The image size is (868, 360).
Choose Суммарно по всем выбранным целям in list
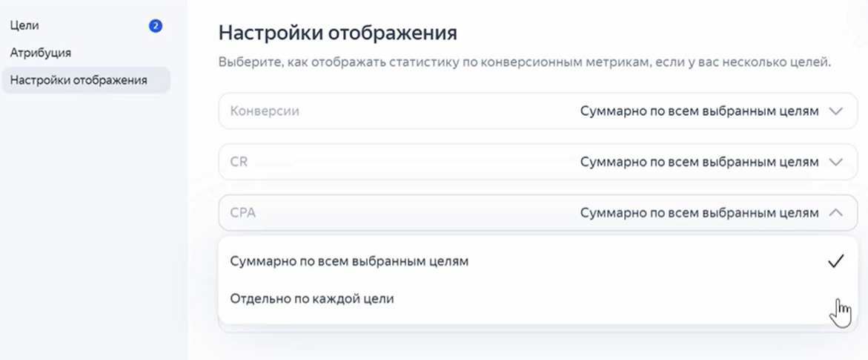coord(349,261)
